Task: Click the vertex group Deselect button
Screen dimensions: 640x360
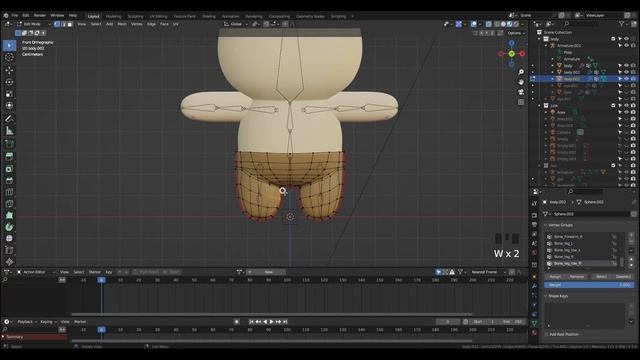Action: tap(623, 277)
